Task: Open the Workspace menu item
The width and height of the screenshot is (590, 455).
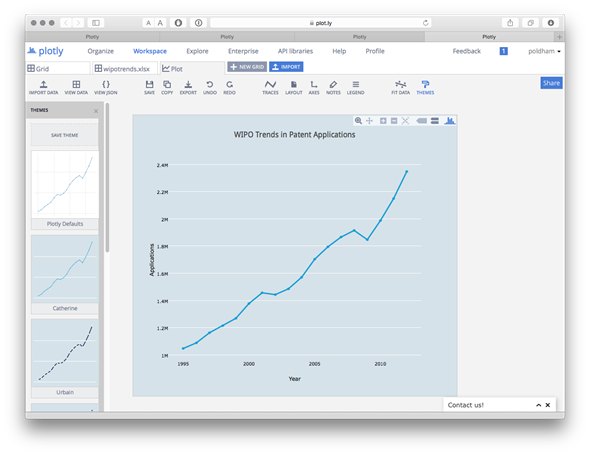Action: point(150,51)
